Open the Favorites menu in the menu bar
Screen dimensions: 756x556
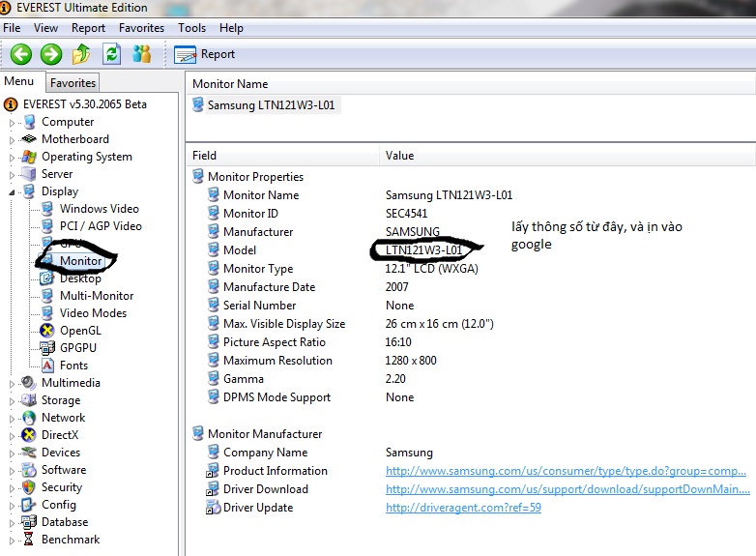click(141, 28)
